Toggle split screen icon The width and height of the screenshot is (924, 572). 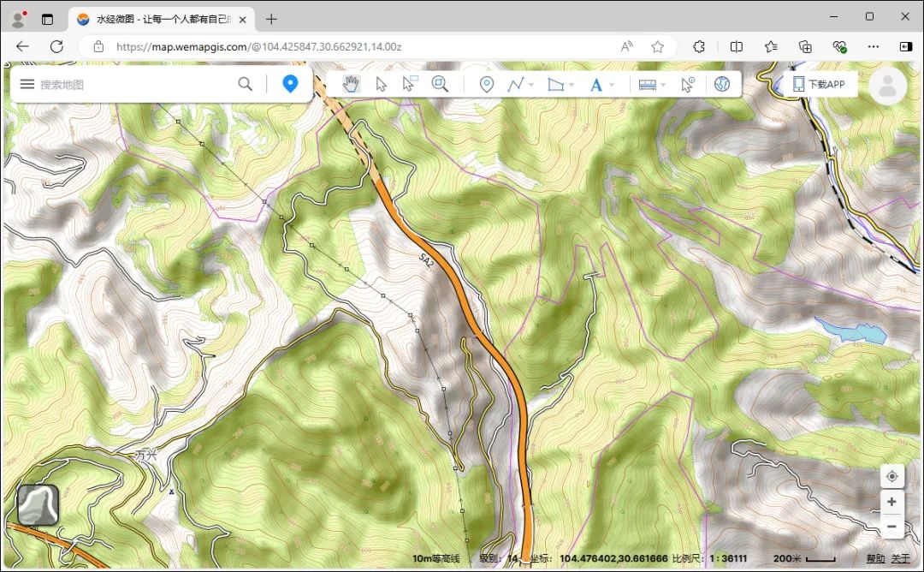pos(736,46)
